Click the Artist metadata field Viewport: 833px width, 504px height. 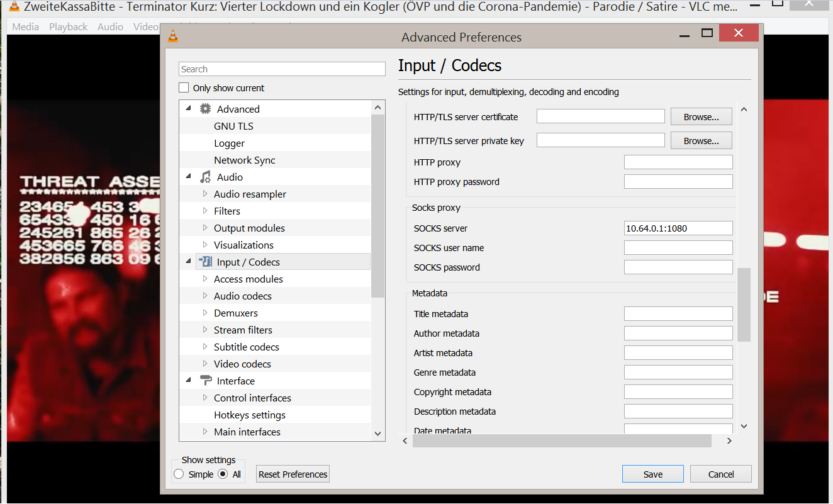pyautogui.click(x=678, y=353)
